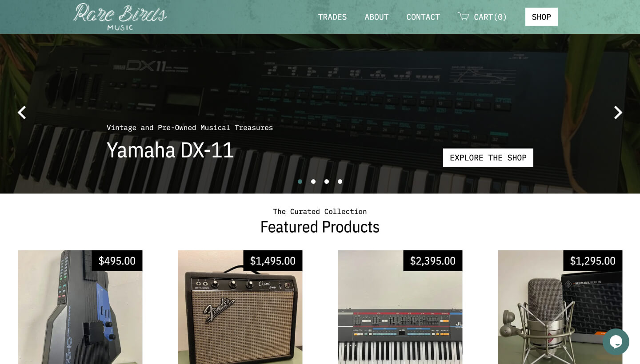View the $495.00 digital guitar product
The image size is (640, 364).
80,307
